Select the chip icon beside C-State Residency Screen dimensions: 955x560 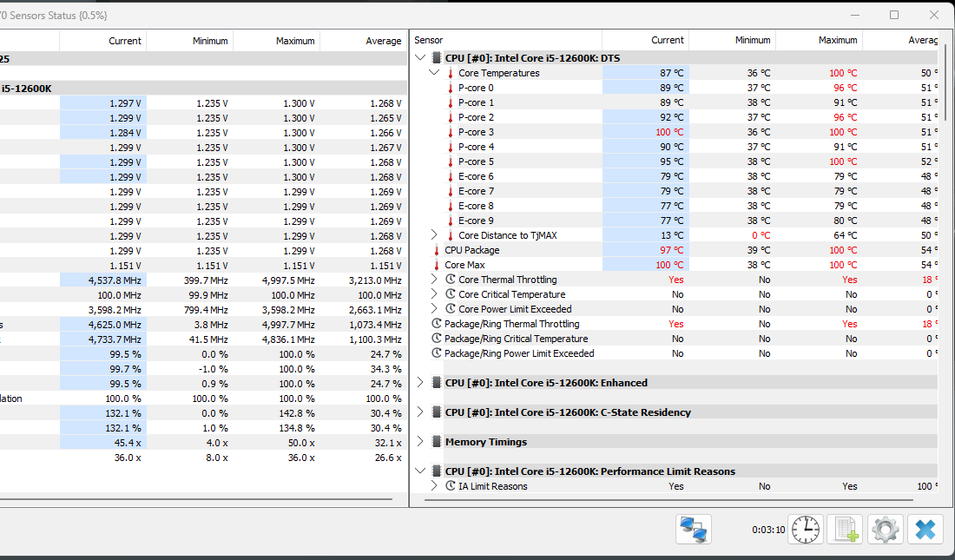click(x=436, y=412)
